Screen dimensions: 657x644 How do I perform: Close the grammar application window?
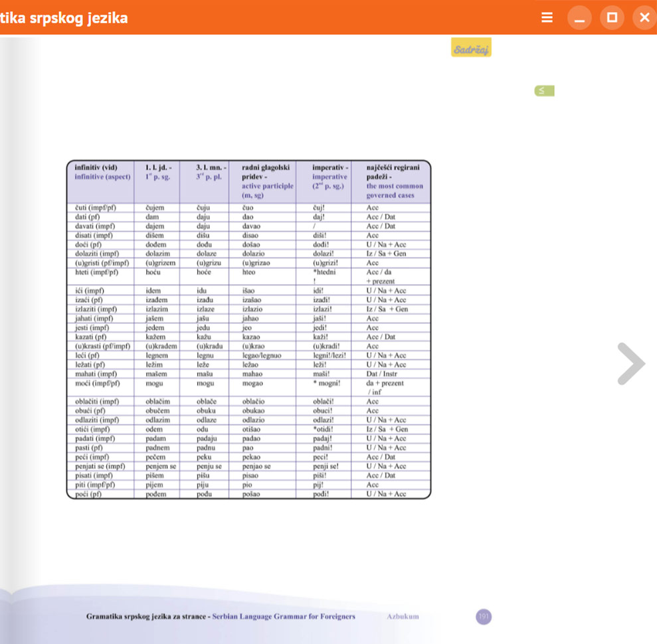coord(644,18)
